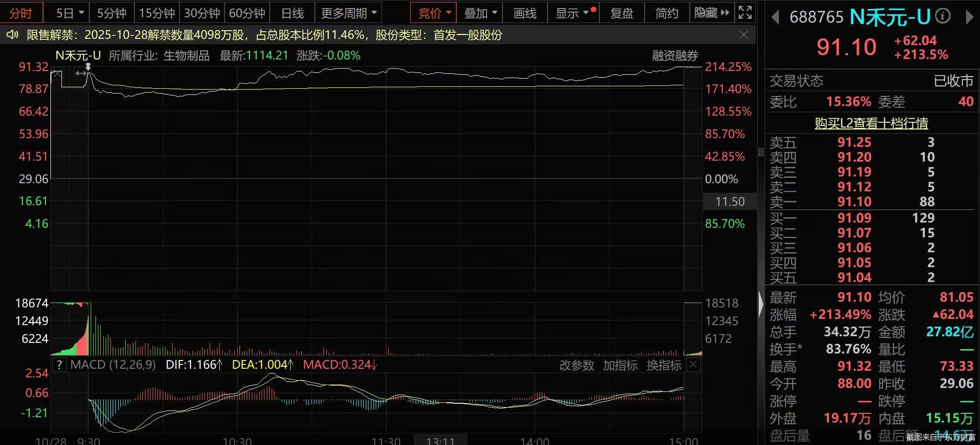Close the MACD indicator panel
The height and width of the screenshot is (445, 980).
tap(693, 365)
